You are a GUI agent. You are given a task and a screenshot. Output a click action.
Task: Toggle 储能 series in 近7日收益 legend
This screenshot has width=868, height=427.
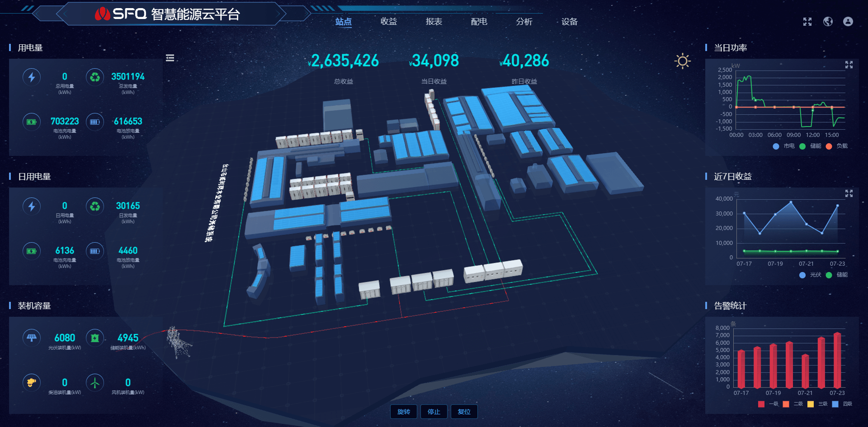837,275
